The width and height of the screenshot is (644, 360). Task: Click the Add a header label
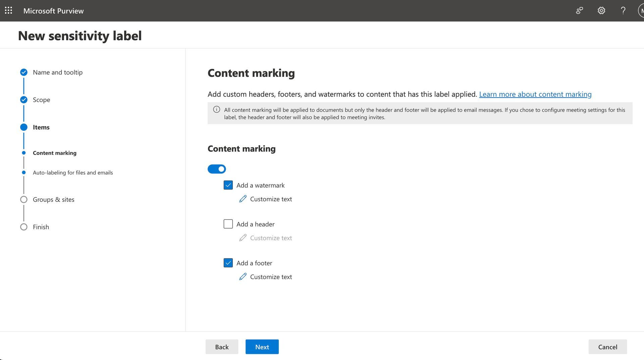255,224
